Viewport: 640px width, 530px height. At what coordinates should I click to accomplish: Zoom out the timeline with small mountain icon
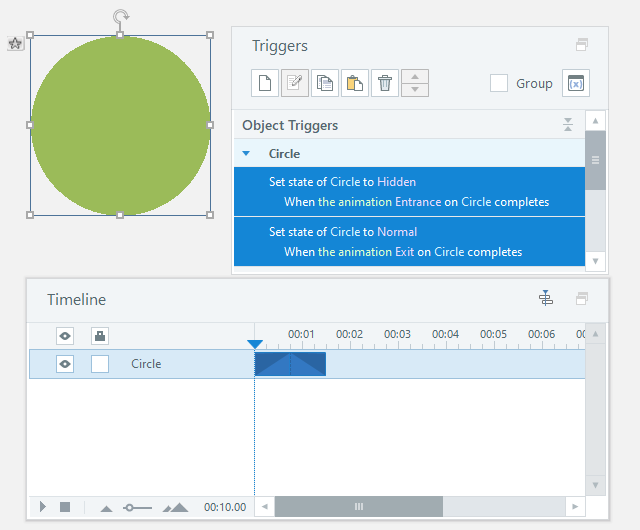point(107,508)
